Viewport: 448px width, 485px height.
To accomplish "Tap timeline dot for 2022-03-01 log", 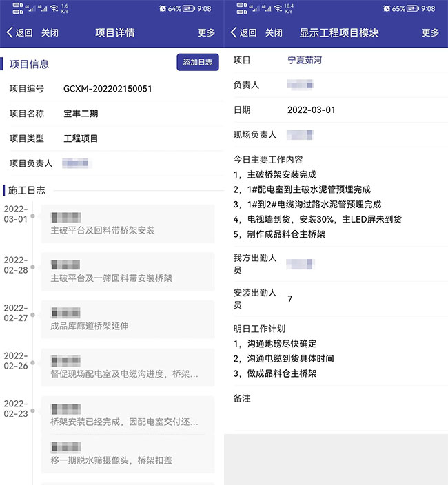I will (32, 216).
